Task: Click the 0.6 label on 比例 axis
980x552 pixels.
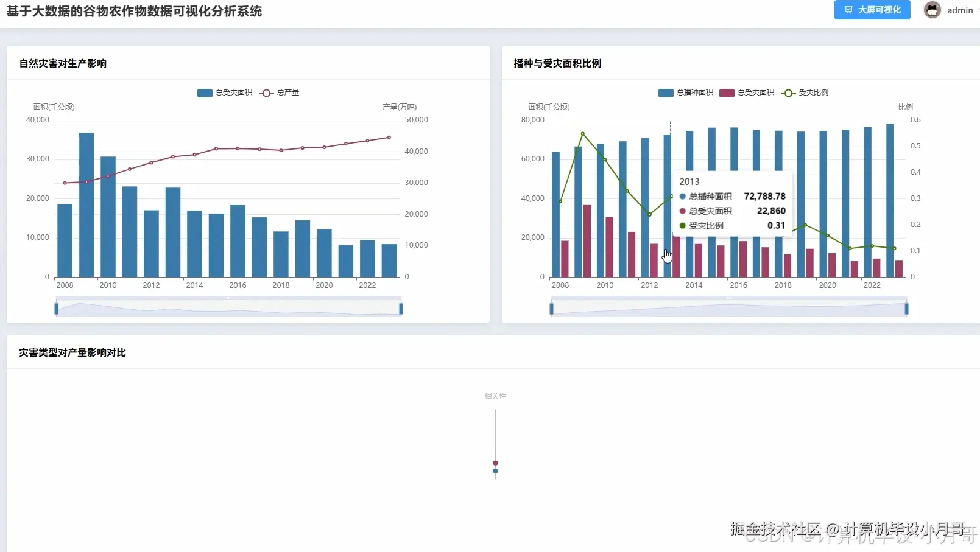Action: pos(915,120)
